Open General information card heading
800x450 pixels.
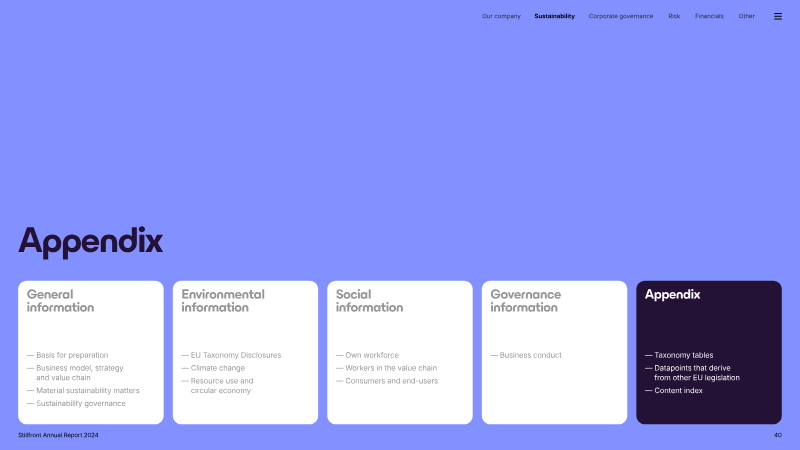coord(60,301)
